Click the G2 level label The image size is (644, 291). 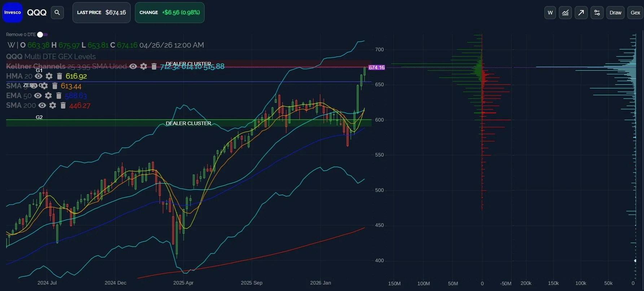click(x=39, y=117)
